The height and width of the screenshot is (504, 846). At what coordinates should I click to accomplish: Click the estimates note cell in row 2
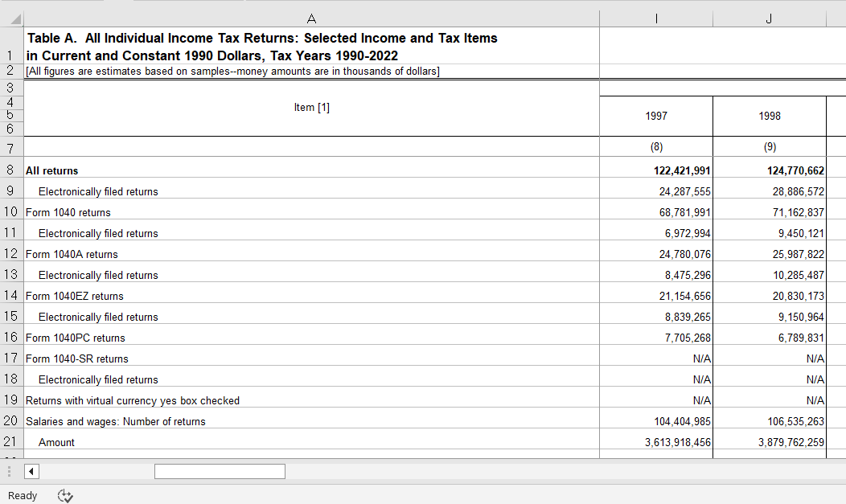click(x=311, y=72)
